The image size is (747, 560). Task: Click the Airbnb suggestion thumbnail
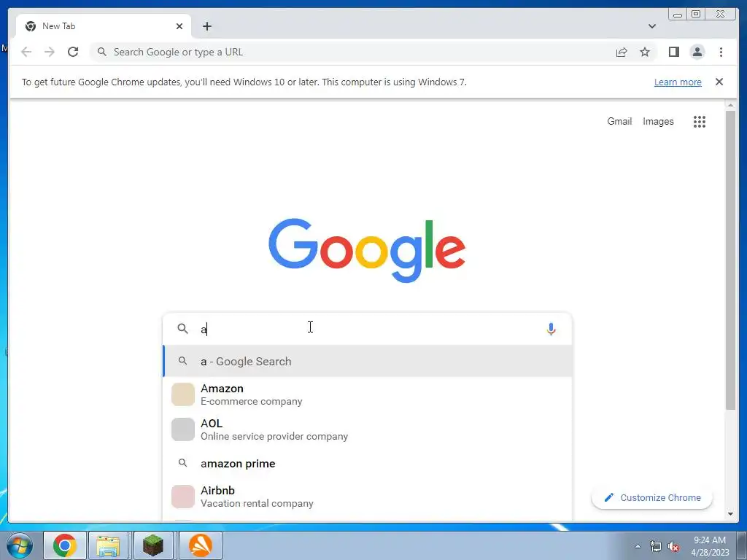pos(183,497)
